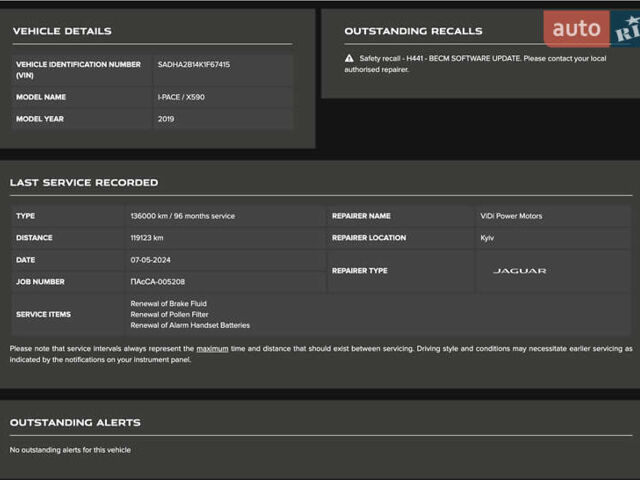Select the VIN number SADHA2B14K1F67415
The height and width of the screenshot is (480, 640).
[x=193, y=64]
